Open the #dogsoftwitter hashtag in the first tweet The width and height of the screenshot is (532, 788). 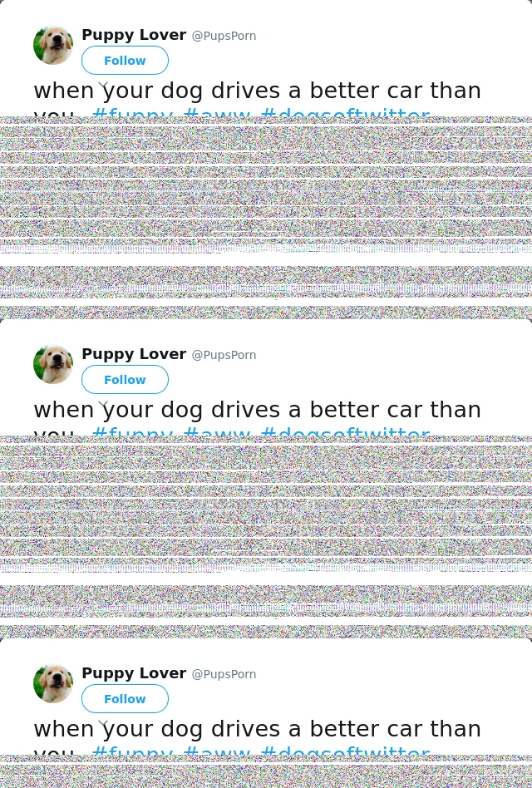[346, 112]
